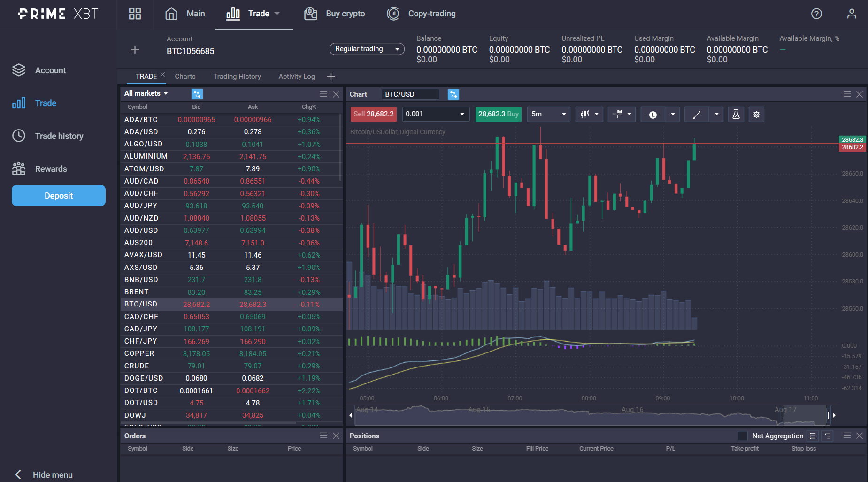Click Sell 28,682.2 button
Viewport: 868px width, 482px height.
pos(374,114)
